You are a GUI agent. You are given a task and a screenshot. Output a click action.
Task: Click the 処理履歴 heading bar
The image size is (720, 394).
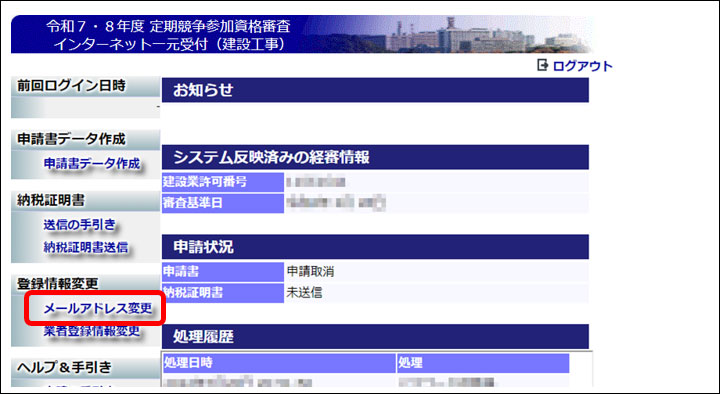pyautogui.click(x=375, y=337)
